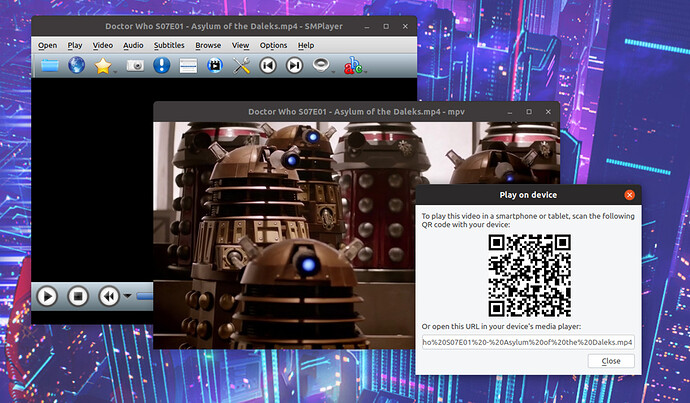690x403 pixels.
Task: Take a screenshot with the camera icon
Action: (x=135, y=66)
